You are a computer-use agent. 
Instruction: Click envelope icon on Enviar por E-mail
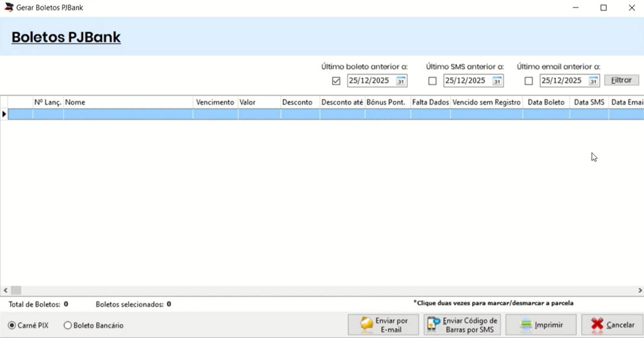tap(367, 325)
